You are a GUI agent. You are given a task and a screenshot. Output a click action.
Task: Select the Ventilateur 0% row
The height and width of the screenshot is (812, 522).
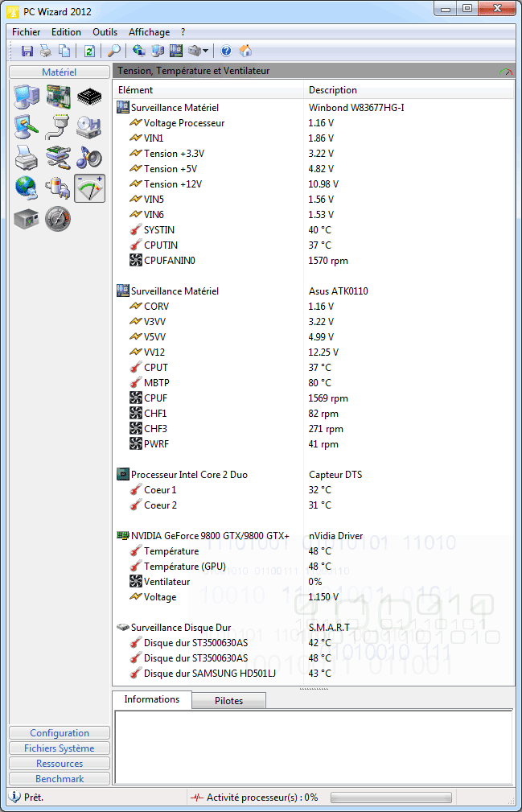314,582
